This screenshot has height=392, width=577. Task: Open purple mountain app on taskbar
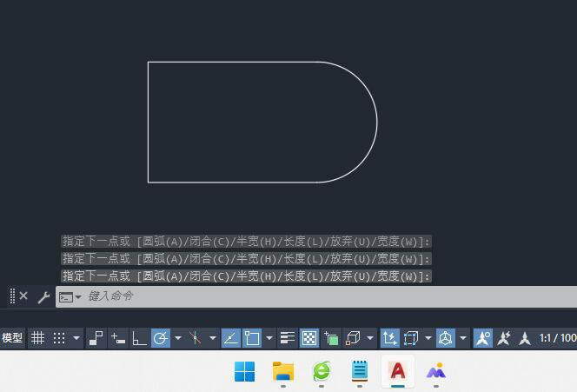(436, 371)
